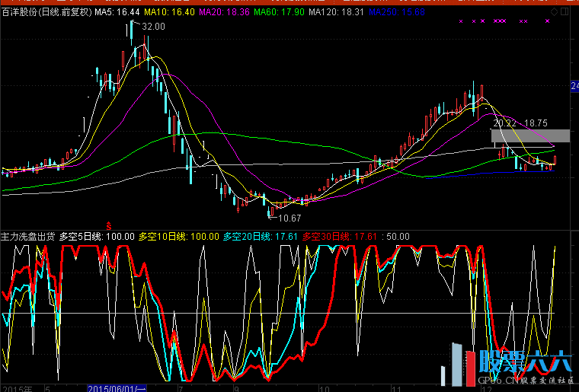Open the 主力洗盘出货 indicator name

click(27, 237)
